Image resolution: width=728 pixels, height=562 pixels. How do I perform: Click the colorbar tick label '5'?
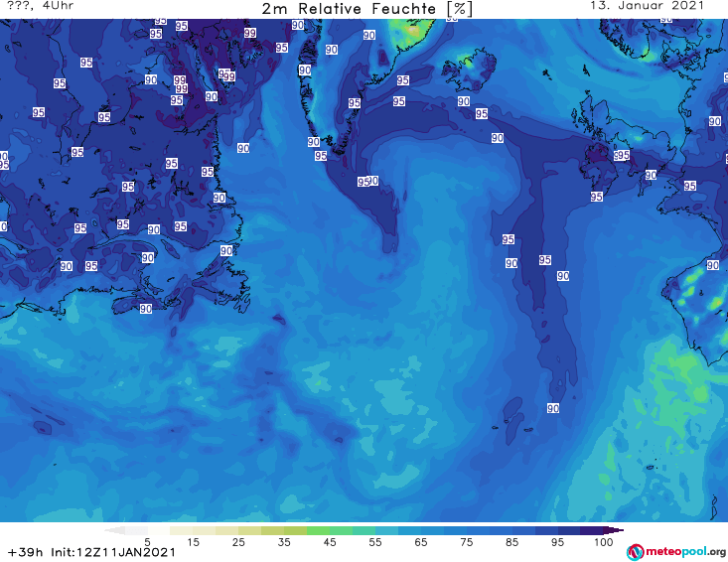coord(148,542)
